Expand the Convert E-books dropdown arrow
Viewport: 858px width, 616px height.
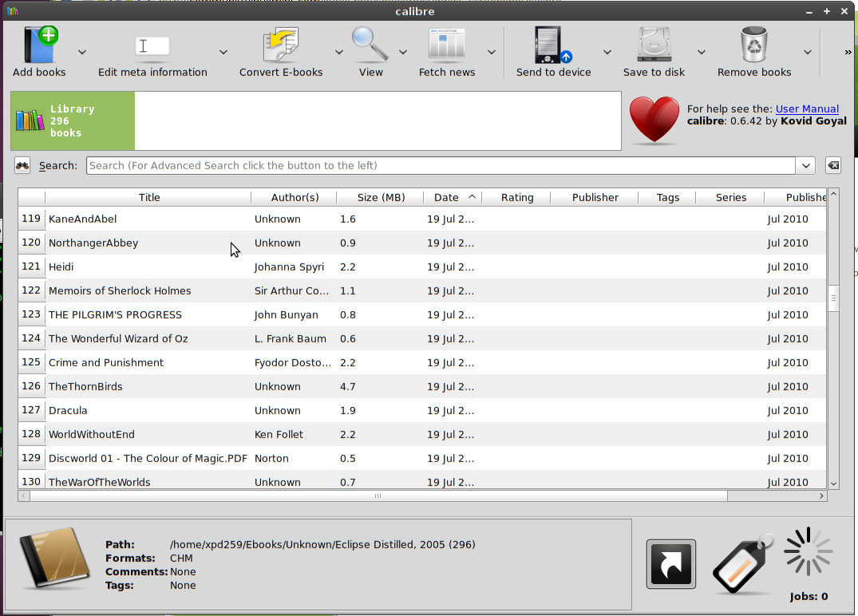pyautogui.click(x=338, y=53)
